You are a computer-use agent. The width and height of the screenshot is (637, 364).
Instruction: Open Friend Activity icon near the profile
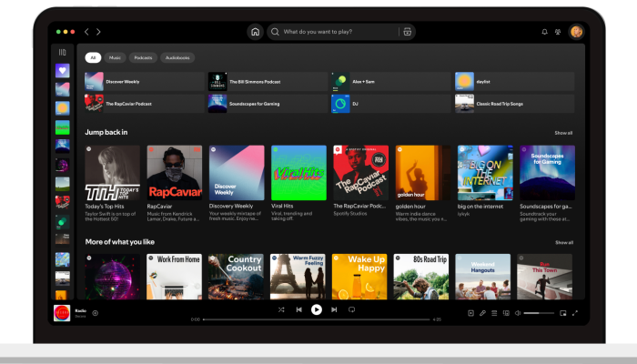pyautogui.click(x=558, y=32)
